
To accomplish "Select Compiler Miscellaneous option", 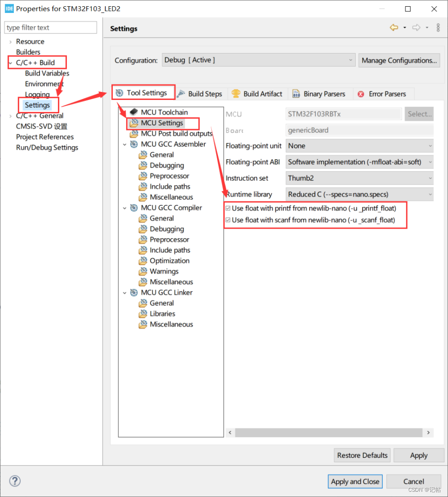I will 171,282.
